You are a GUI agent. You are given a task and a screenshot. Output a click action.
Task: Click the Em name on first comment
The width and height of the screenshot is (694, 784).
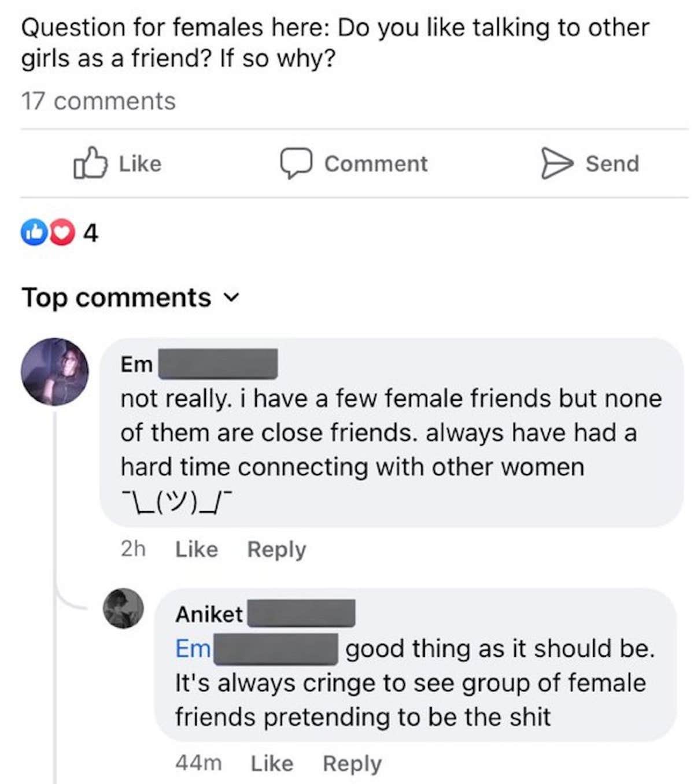(136, 364)
